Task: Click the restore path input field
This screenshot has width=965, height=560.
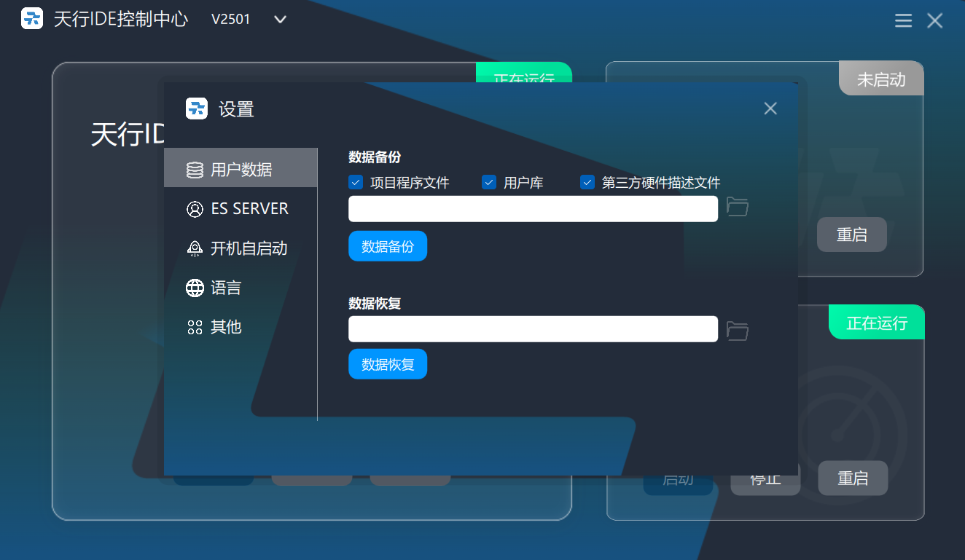Action: [x=533, y=329]
